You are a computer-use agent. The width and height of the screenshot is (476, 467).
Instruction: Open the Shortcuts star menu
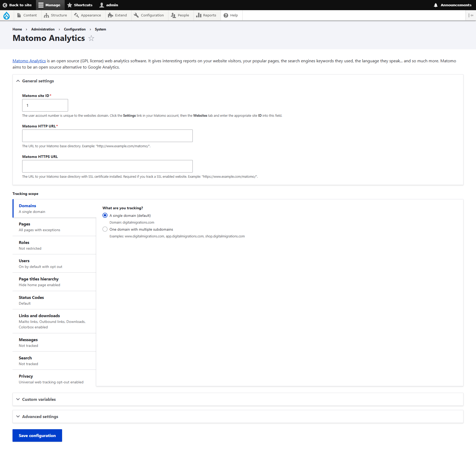pos(80,5)
